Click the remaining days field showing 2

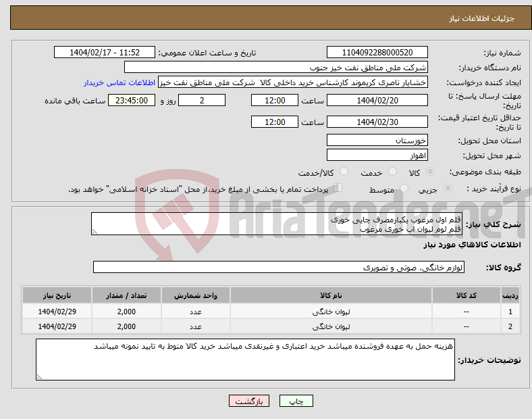202,100
